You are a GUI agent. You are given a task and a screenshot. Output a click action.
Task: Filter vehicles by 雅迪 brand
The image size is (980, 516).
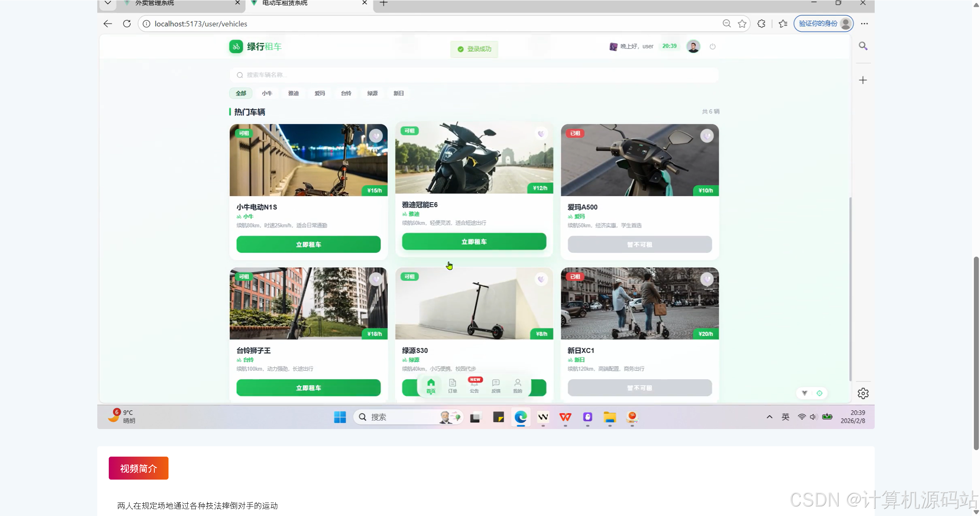click(293, 93)
